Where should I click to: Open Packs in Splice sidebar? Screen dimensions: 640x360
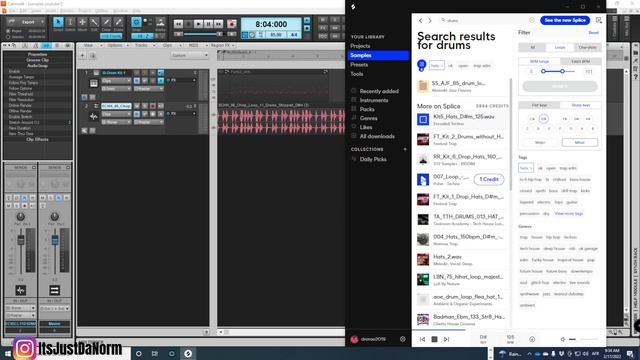click(x=367, y=109)
